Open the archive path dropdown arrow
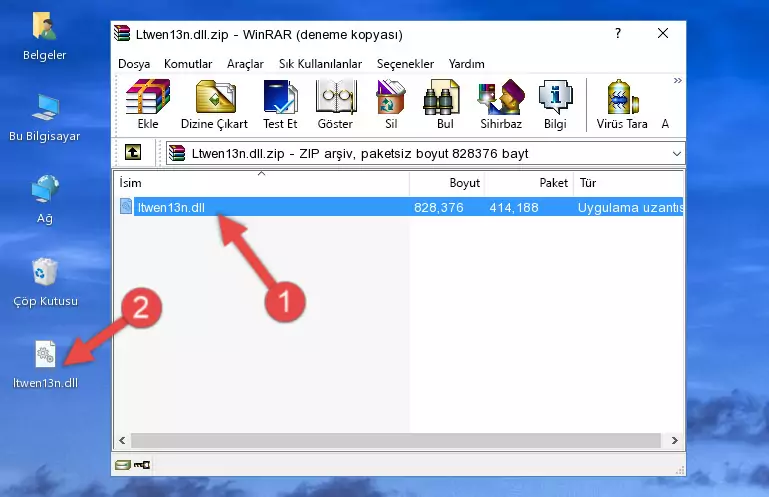769x497 pixels. pos(677,154)
